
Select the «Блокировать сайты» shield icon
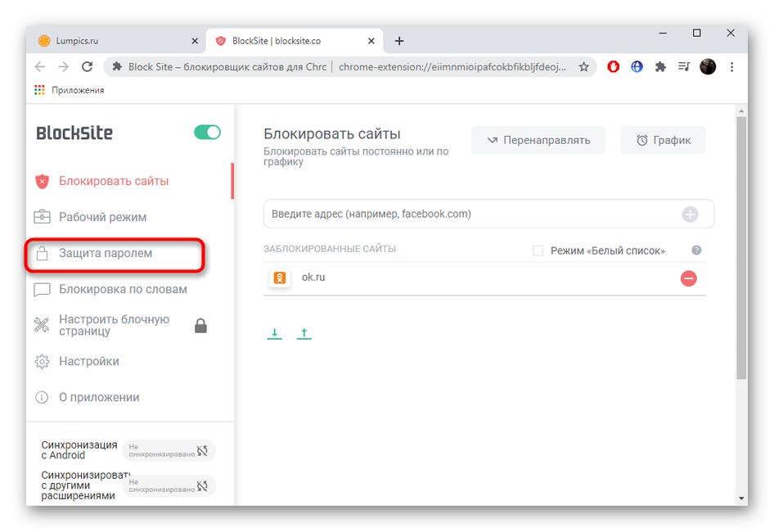pos(41,181)
